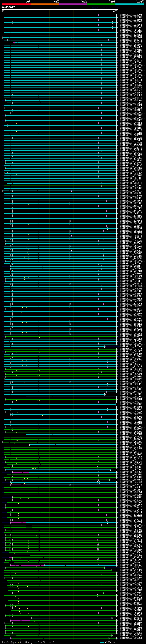Click the UniRef100_Q58G69 label
This screenshot has height=644, width=146.
tap(131, 100)
